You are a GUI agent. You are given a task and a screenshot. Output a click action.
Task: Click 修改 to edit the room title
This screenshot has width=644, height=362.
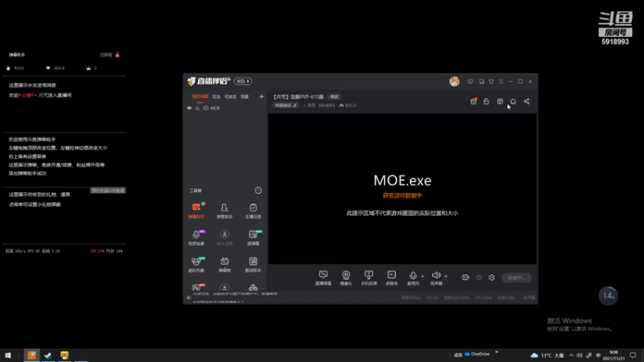(335, 97)
